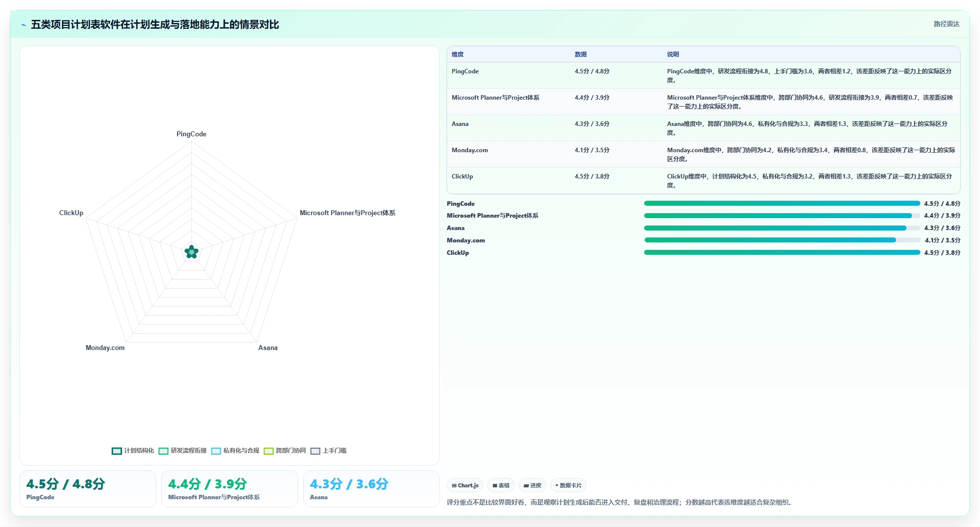Click the Monday.com progress bar
The height and width of the screenshot is (527, 980).
(782, 240)
